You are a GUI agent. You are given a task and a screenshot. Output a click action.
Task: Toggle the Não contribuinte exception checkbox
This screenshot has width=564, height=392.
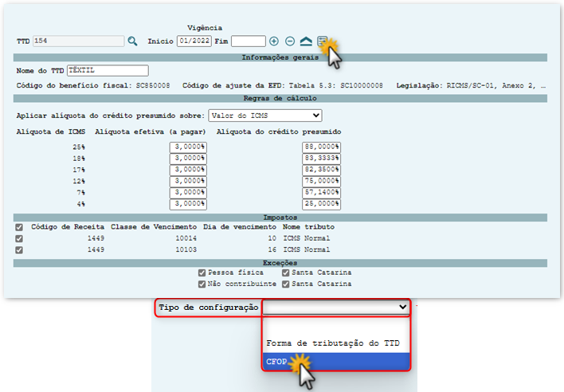(x=202, y=283)
